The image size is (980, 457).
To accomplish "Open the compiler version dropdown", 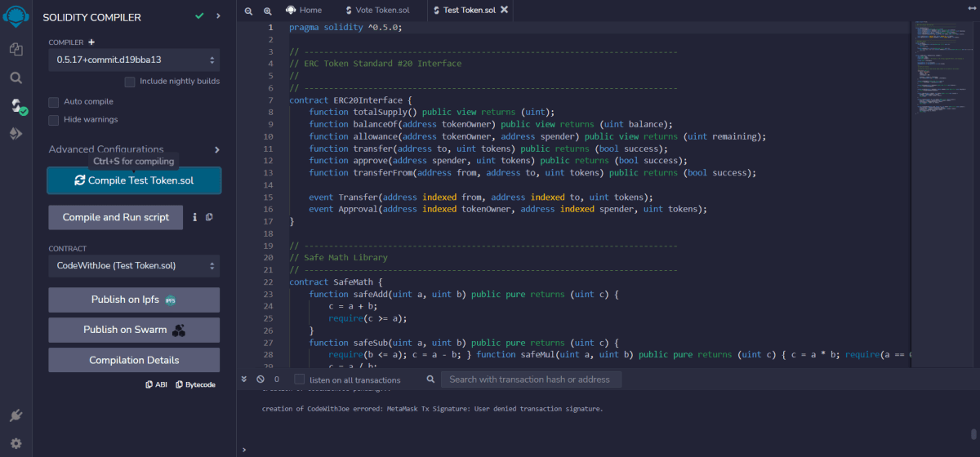I will click(134, 60).
